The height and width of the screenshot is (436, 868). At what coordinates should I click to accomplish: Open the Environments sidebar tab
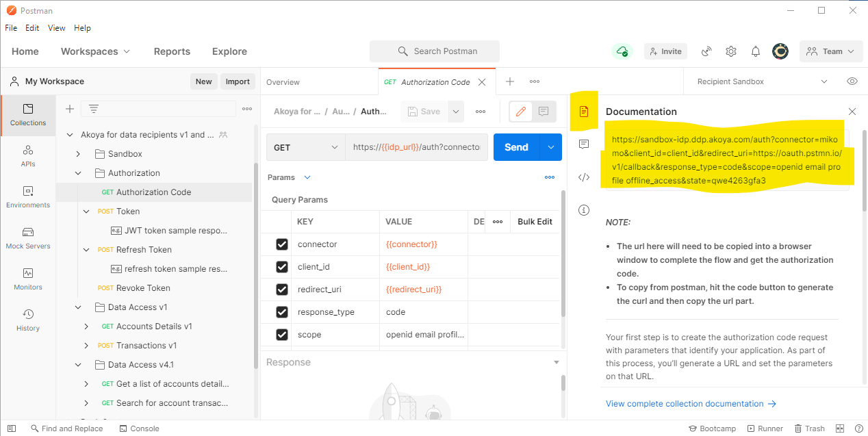pyautogui.click(x=28, y=197)
